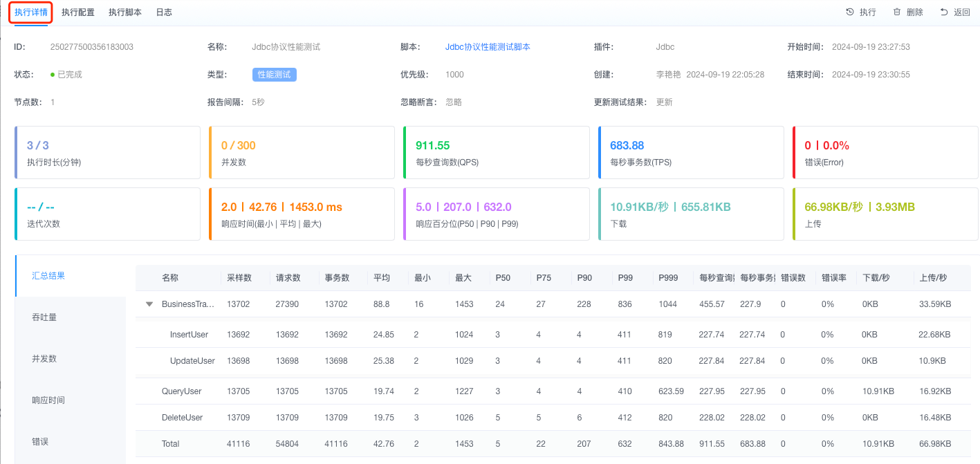Click the 响应百分位 card
The height and width of the screenshot is (464, 980).
(496, 214)
